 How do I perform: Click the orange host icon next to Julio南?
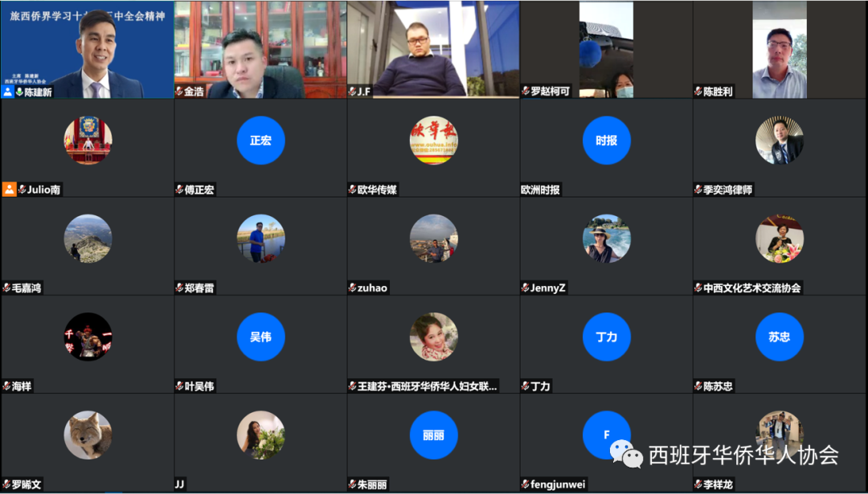(x=9, y=190)
